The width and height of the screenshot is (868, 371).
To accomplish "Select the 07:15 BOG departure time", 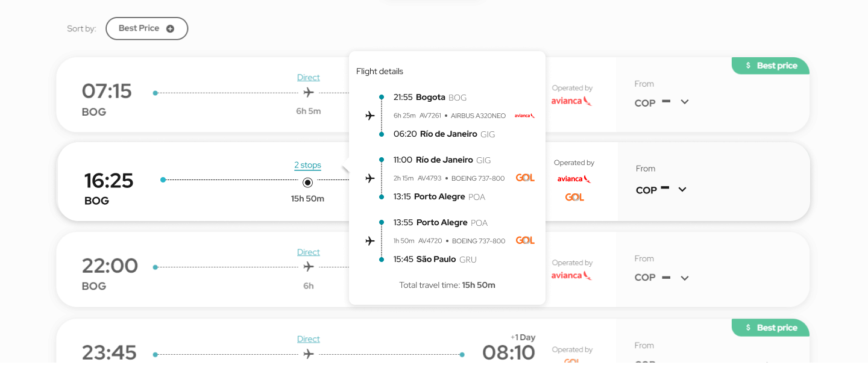I will pyautogui.click(x=107, y=91).
